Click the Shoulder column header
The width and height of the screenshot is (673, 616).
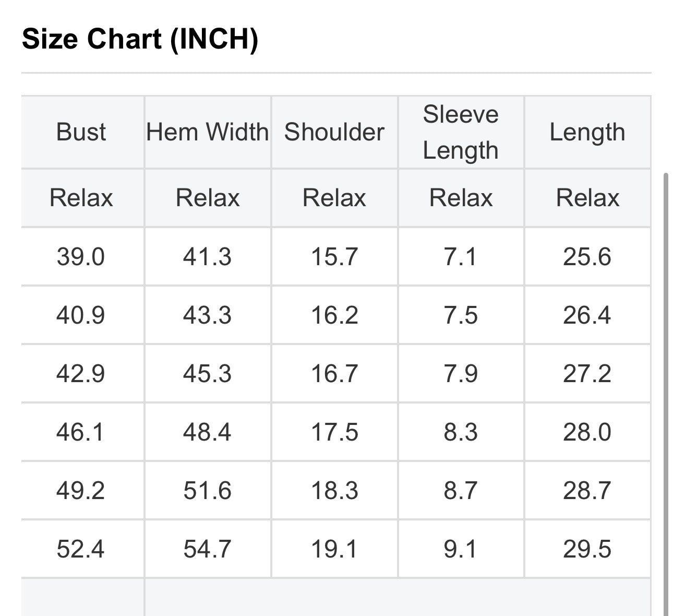point(334,132)
